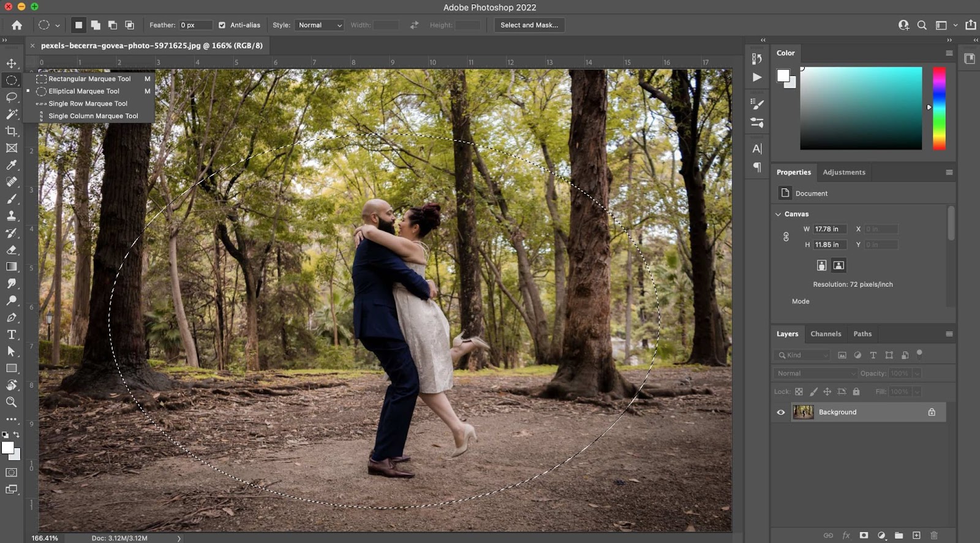
Task: Select the Crop tool
Action: [12, 131]
